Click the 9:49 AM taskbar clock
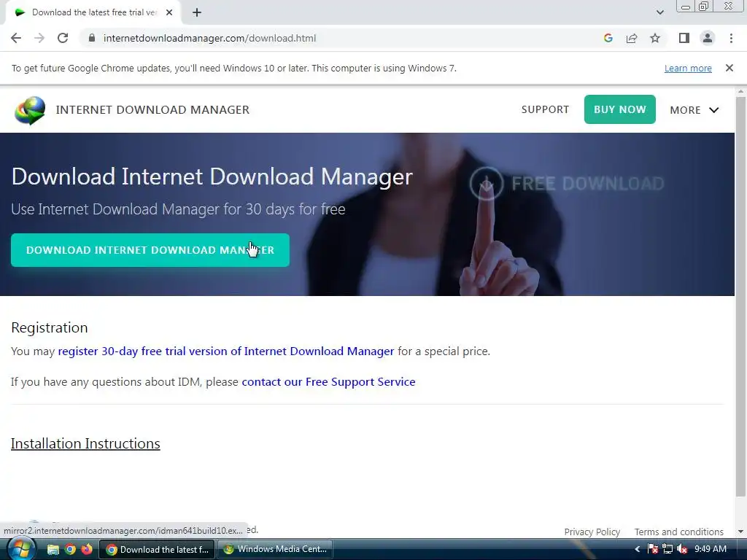This screenshot has width=747, height=560. pyautogui.click(x=711, y=549)
